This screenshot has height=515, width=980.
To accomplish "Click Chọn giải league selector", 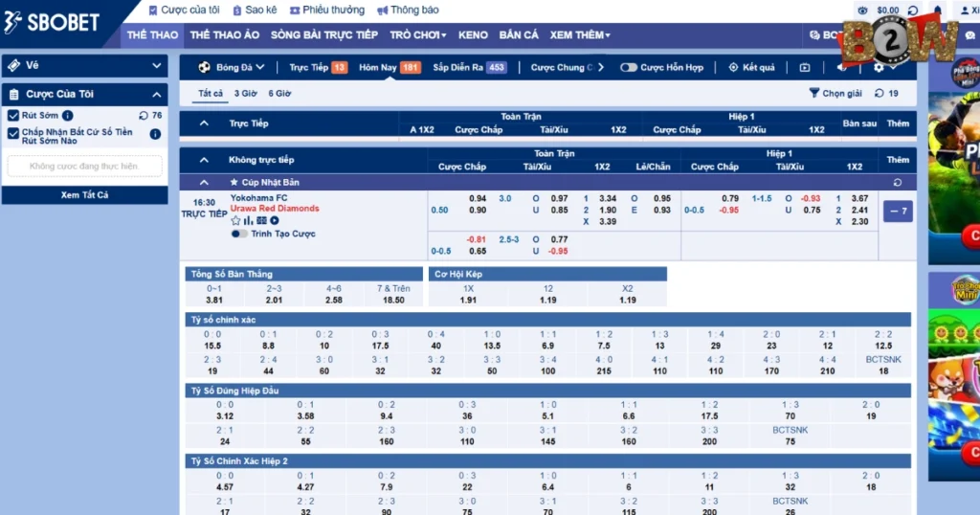I will tap(835, 93).
